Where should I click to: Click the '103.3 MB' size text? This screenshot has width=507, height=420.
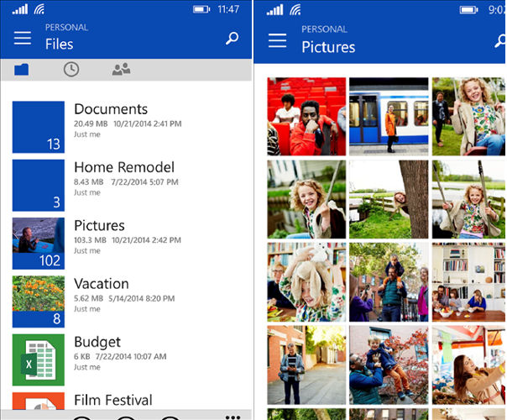90,240
